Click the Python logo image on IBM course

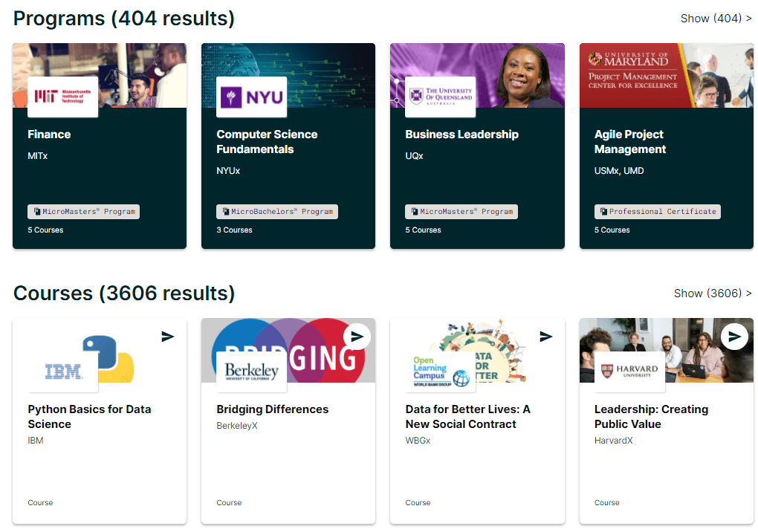[108, 359]
